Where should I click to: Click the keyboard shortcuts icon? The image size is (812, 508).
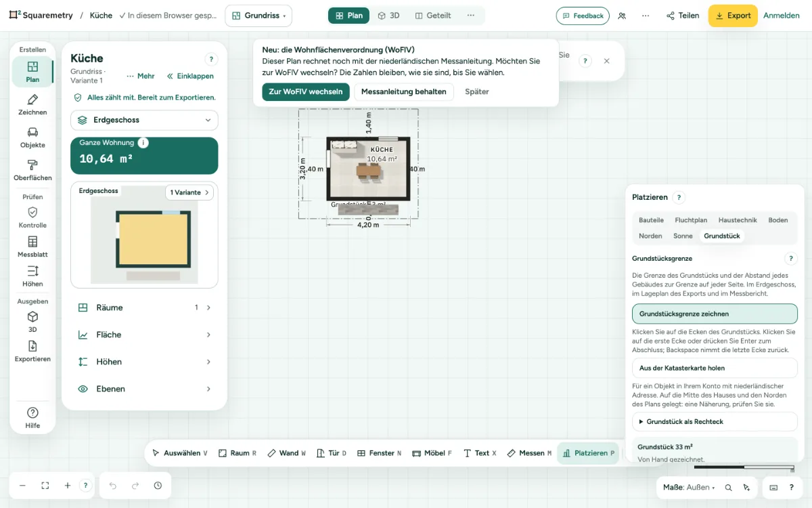(774, 487)
